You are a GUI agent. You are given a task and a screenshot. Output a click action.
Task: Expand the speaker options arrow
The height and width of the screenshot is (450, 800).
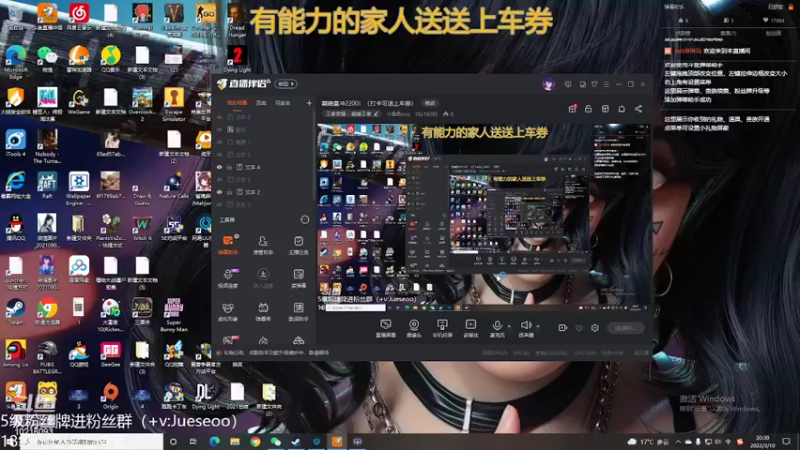(x=538, y=326)
